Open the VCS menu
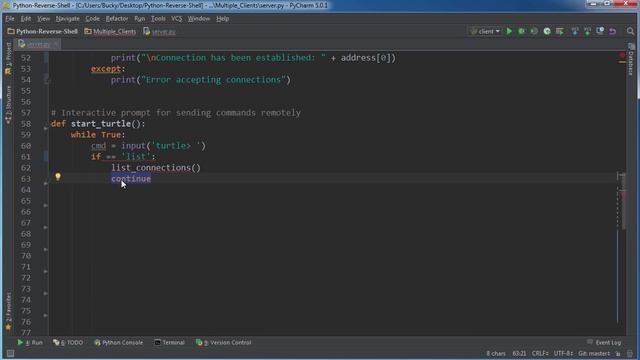This screenshot has width=640, height=360. point(176,19)
